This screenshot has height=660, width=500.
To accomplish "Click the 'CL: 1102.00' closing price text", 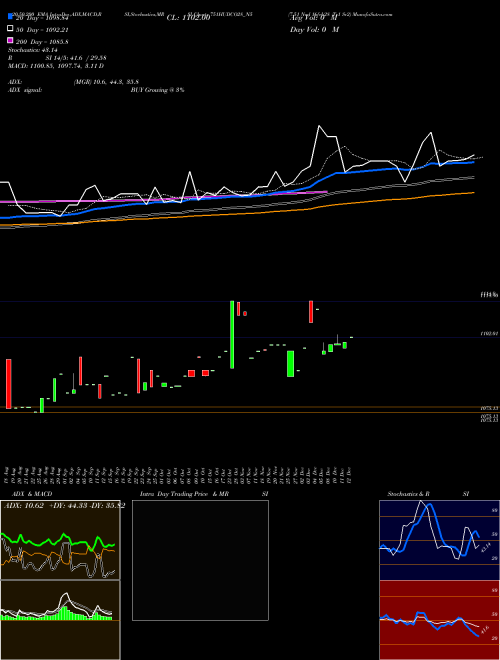I will point(188,18).
